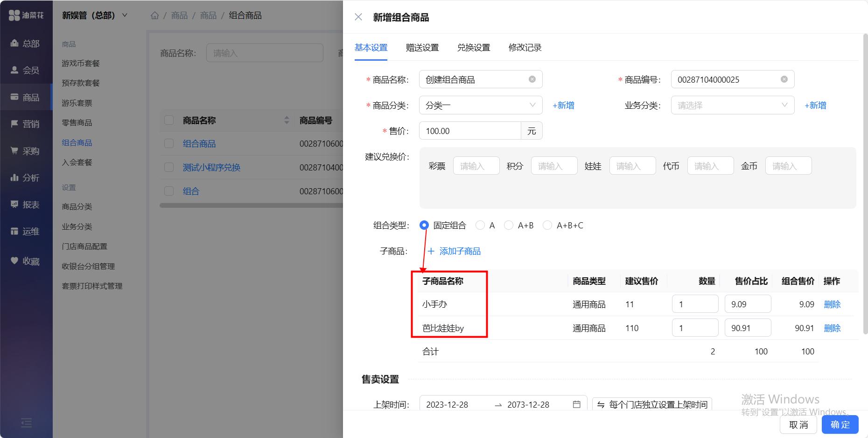Switch to the 基本设置 tab

(x=371, y=48)
